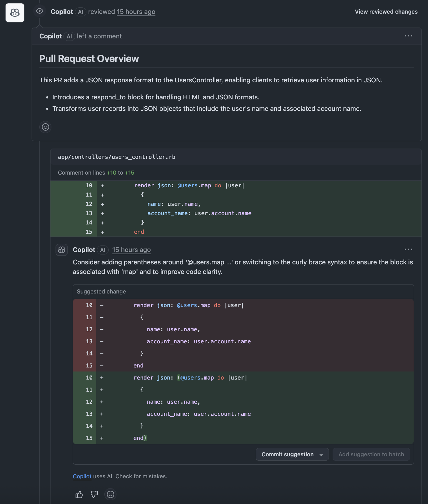Click the inline comment's '15 hours ago' timestamp
The width and height of the screenshot is (428, 504).
click(131, 250)
